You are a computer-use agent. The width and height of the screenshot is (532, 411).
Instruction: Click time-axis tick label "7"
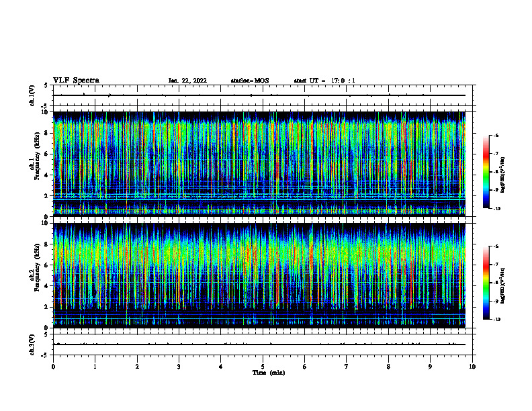point(347,367)
